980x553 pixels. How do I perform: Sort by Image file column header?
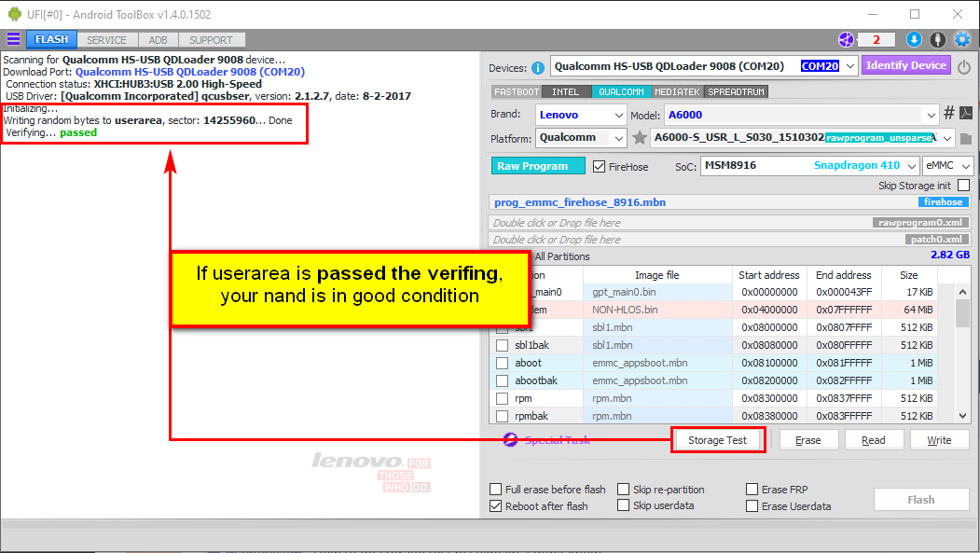656,275
